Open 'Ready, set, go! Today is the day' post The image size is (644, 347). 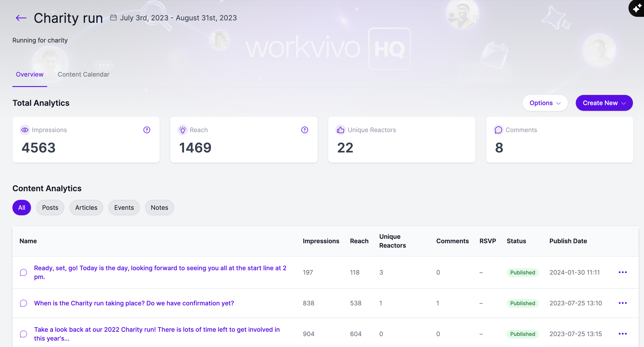click(160, 272)
